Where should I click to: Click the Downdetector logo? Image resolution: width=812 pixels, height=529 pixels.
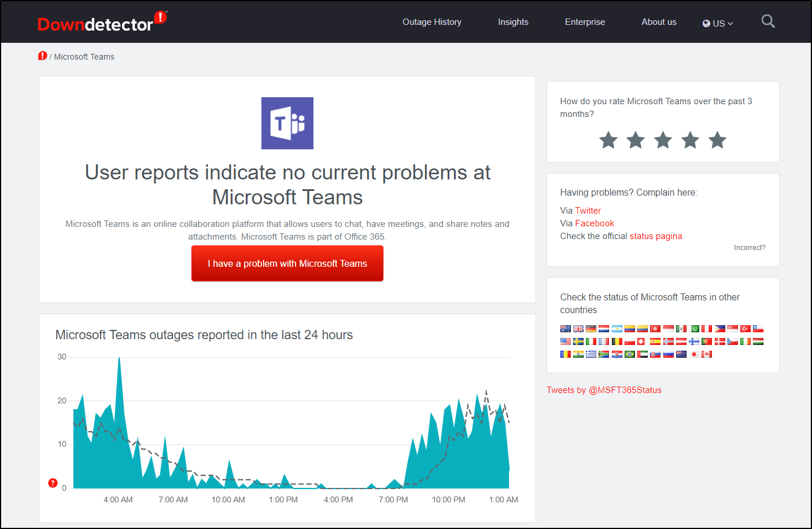point(102,21)
